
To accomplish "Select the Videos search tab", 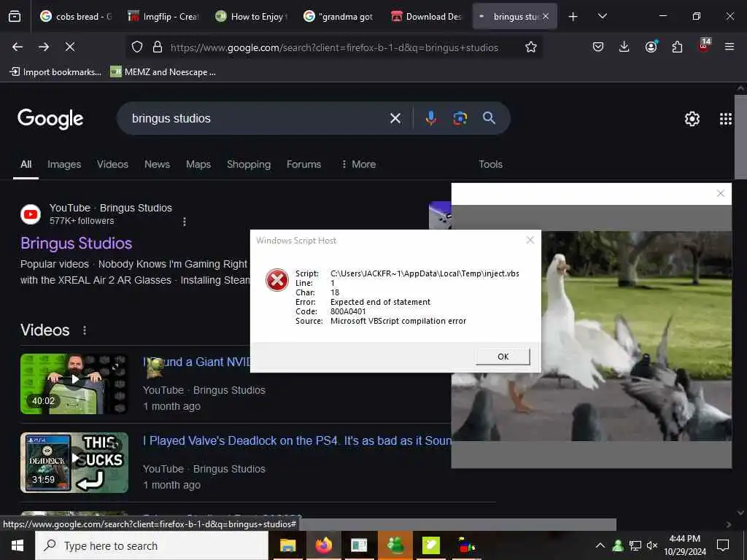I will click(x=112, y=164).
